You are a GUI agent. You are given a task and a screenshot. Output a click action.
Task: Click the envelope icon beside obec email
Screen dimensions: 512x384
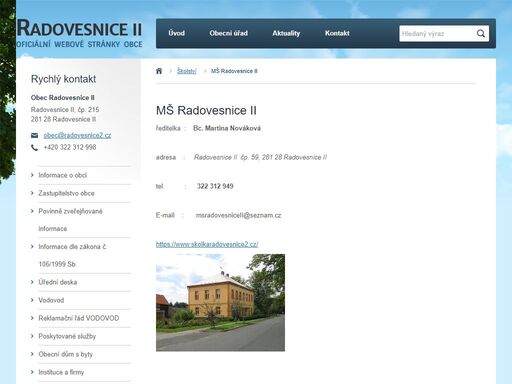[x=34, y=135]
